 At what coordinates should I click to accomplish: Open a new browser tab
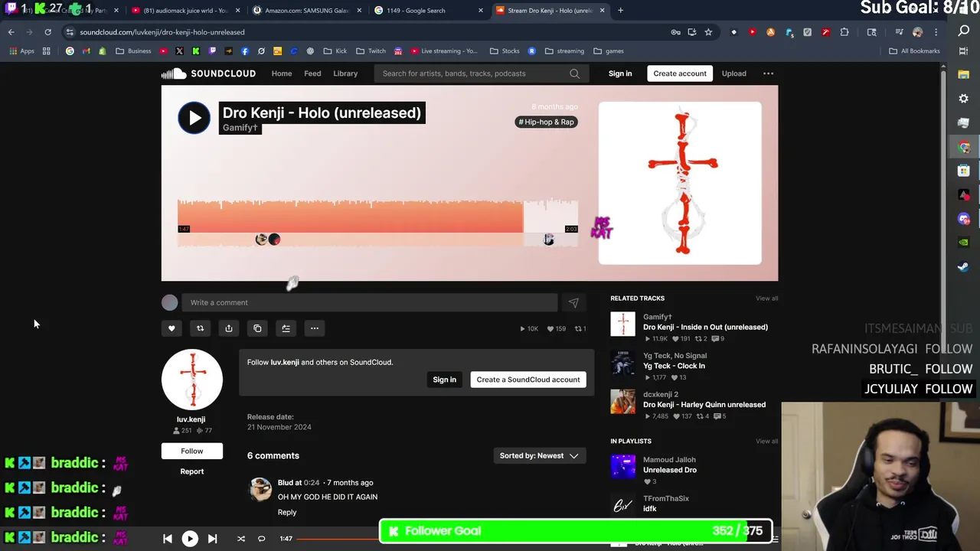(x=620, y=11)
